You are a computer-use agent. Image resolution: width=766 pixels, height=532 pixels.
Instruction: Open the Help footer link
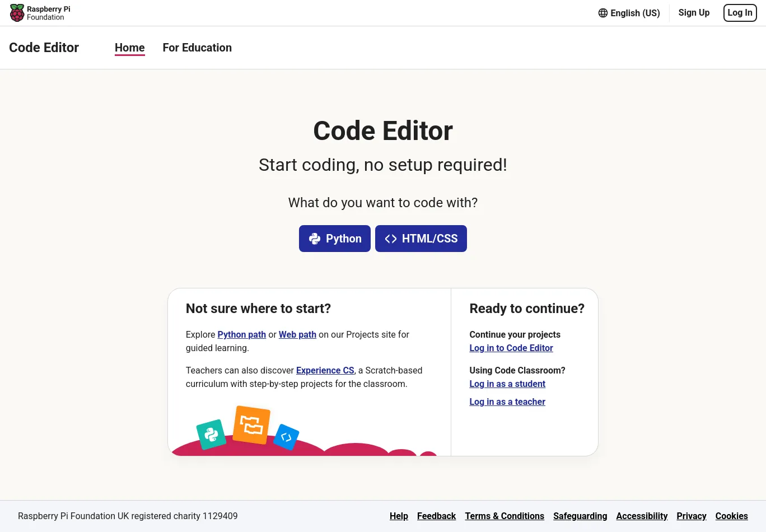[x=399, y=516]
